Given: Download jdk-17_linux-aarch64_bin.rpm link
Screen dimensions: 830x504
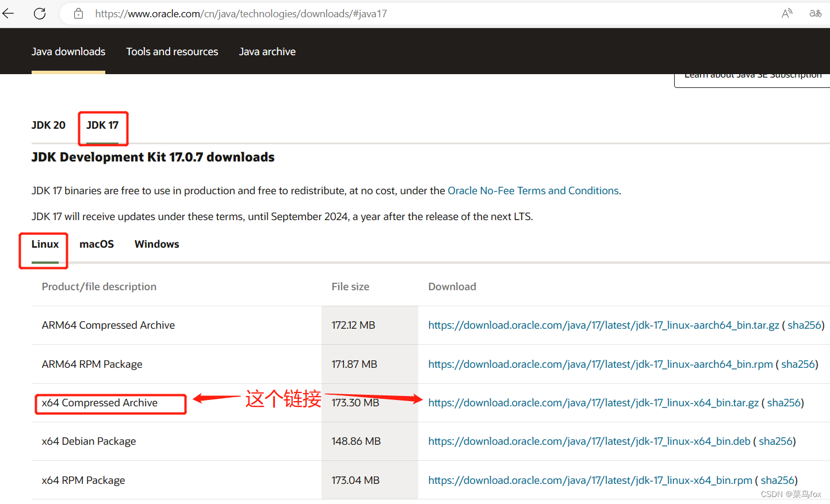Looking at the screenshot, I should coord(600,364).
